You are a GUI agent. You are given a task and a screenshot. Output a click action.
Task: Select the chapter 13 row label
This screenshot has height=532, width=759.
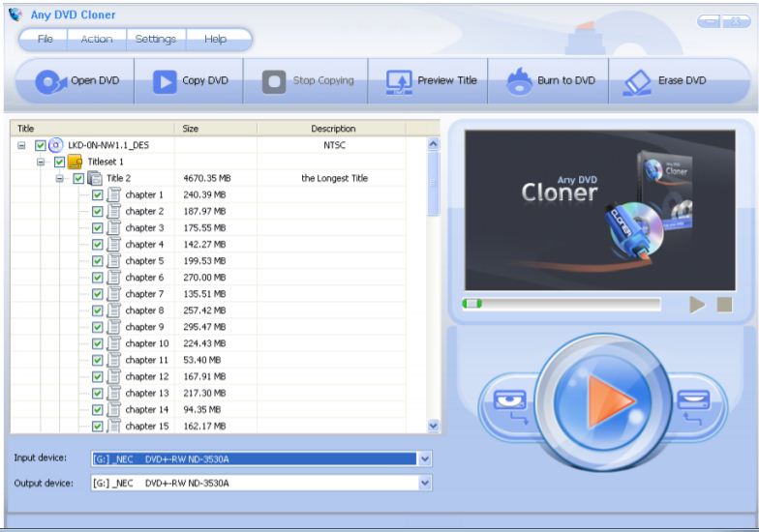tap(147, 393)
